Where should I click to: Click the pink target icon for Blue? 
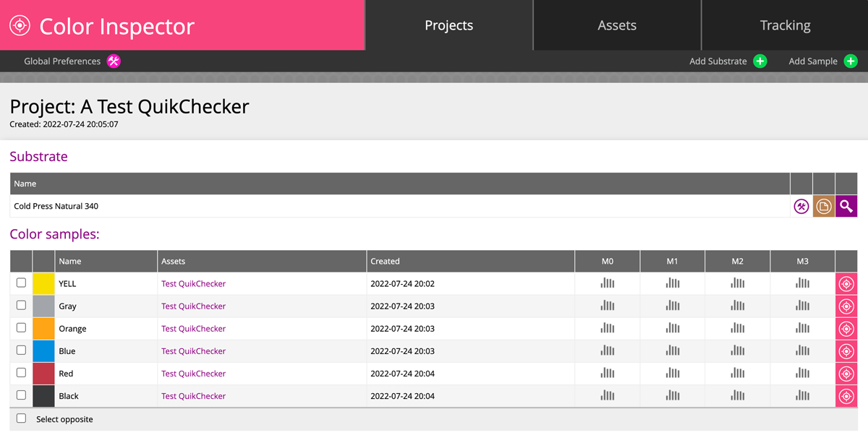tap(846, 351)
